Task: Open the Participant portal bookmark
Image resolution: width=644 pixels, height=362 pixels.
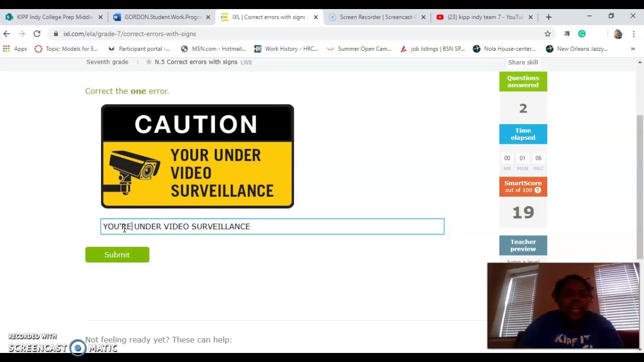Action: point(139,49)
